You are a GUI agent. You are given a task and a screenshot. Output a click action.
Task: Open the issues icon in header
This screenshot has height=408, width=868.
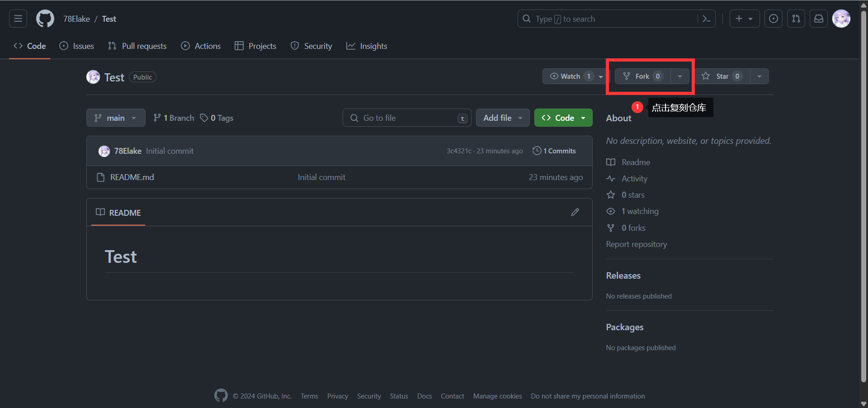pyautogui.click(x=773, y=19)
